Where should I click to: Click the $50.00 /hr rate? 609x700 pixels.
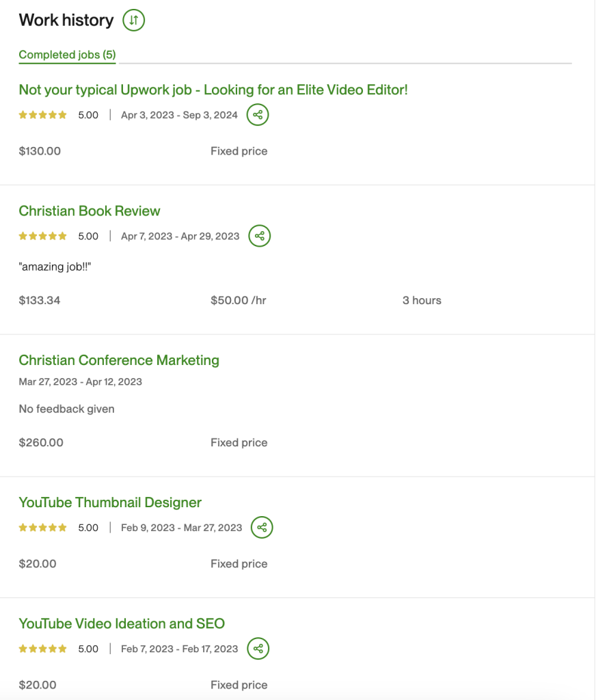[x=239, y=300]
